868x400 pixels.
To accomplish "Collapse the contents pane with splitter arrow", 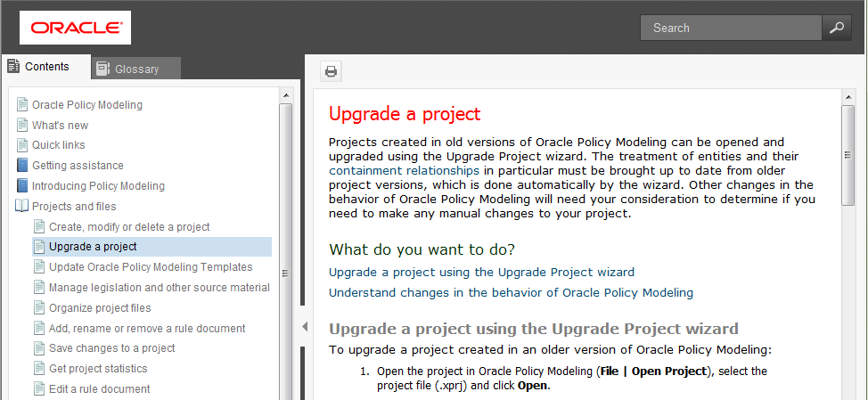I will (x=304, y=326).
